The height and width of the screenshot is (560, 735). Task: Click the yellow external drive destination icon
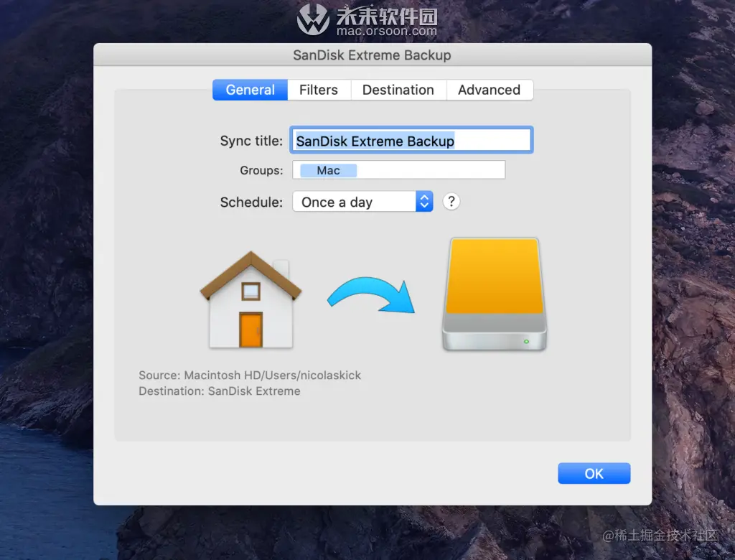[x=495, y=294]
